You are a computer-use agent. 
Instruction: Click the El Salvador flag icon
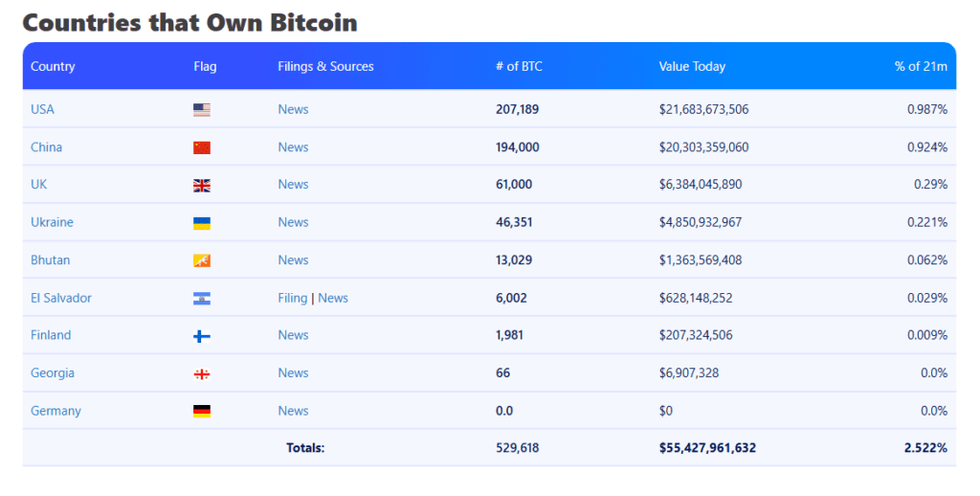[202, 299]
